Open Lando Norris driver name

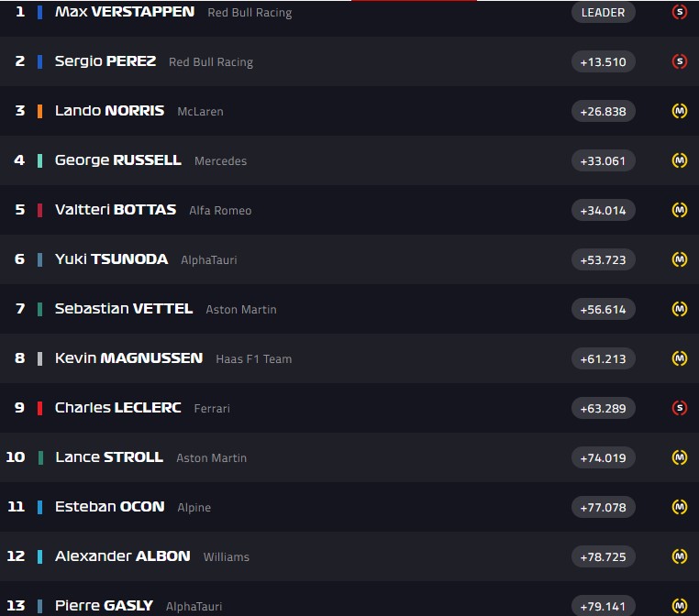click(x=109, y=111)
